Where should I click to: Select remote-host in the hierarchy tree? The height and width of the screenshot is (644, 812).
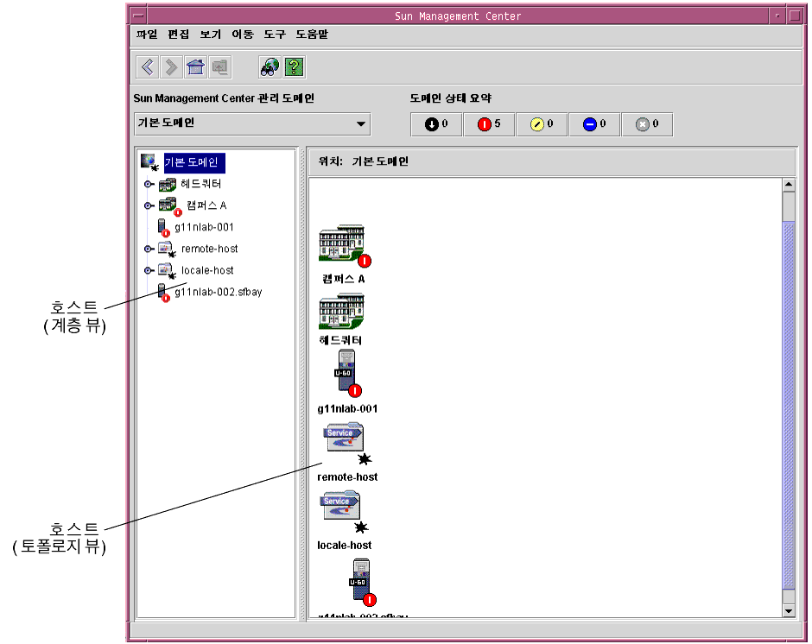click(x=209, y=249)
